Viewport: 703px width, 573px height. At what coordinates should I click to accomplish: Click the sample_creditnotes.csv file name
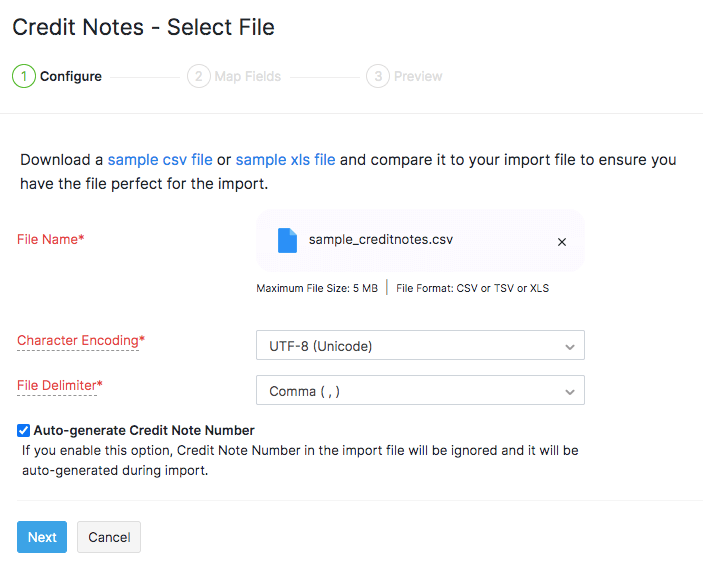pyautogui.click(x=381, y=240)
